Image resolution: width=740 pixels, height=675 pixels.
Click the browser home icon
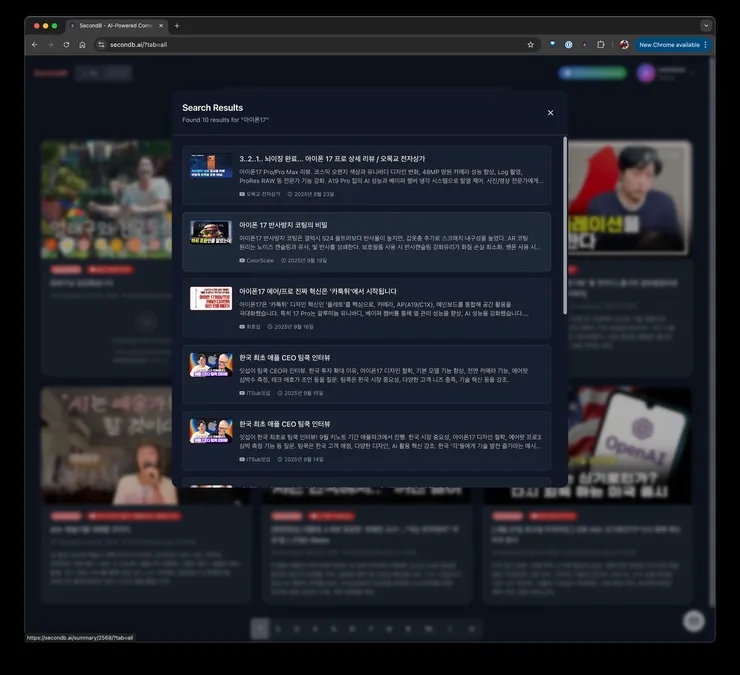pos(83,45)
